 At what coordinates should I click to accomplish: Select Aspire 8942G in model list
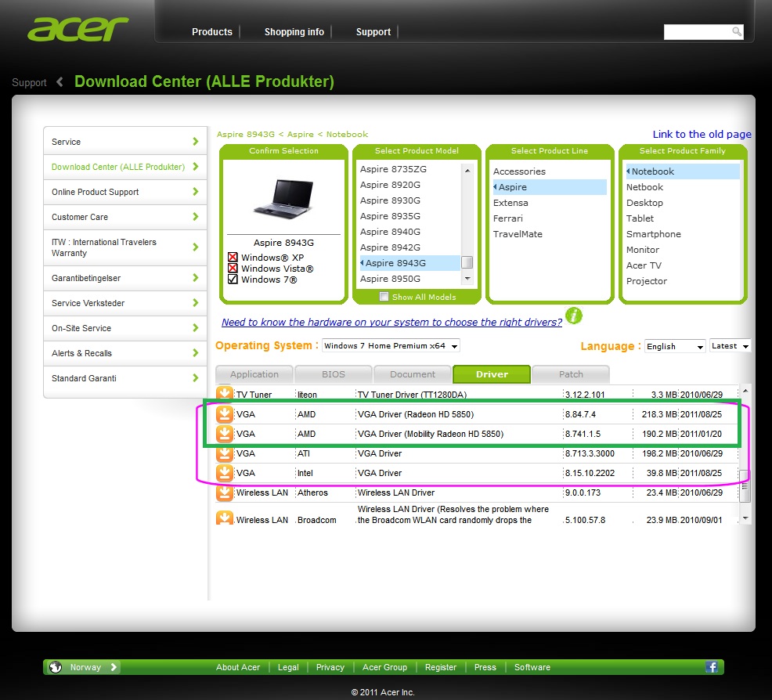(390, 247)
